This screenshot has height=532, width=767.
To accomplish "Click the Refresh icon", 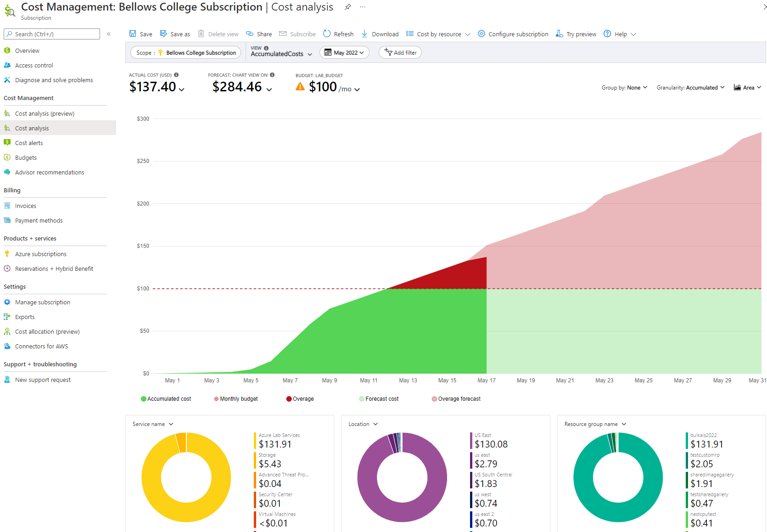I will tap(327, 34).
